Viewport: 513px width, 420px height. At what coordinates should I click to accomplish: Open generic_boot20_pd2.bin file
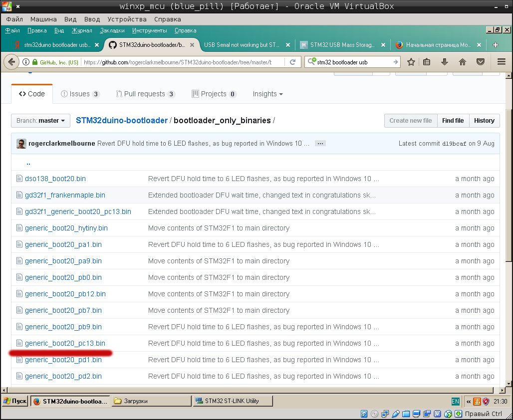[x=63, y=376]
